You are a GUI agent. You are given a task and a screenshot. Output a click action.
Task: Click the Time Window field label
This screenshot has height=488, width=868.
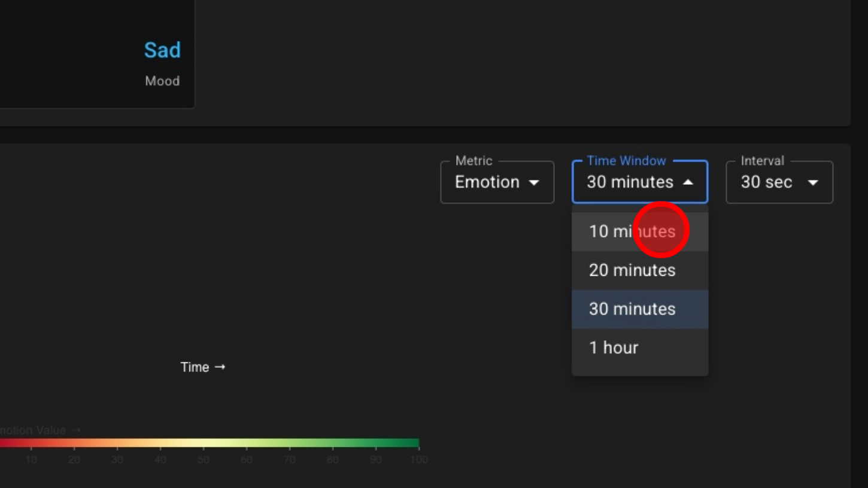coord(626,161)
